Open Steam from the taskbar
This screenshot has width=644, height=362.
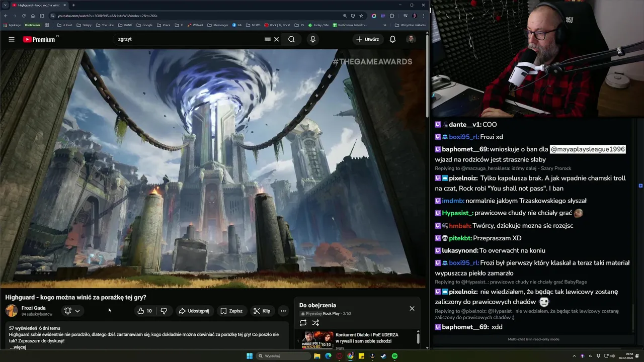383,356
